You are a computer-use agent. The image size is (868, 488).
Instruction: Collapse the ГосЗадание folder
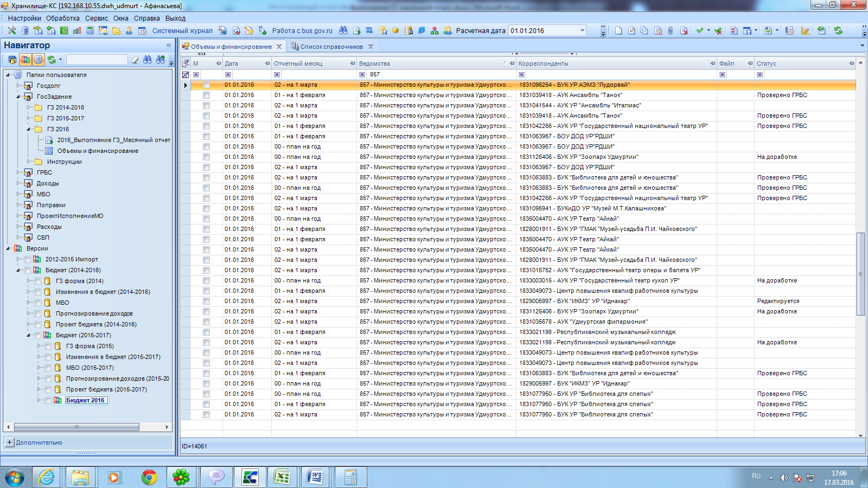(18, 97)
